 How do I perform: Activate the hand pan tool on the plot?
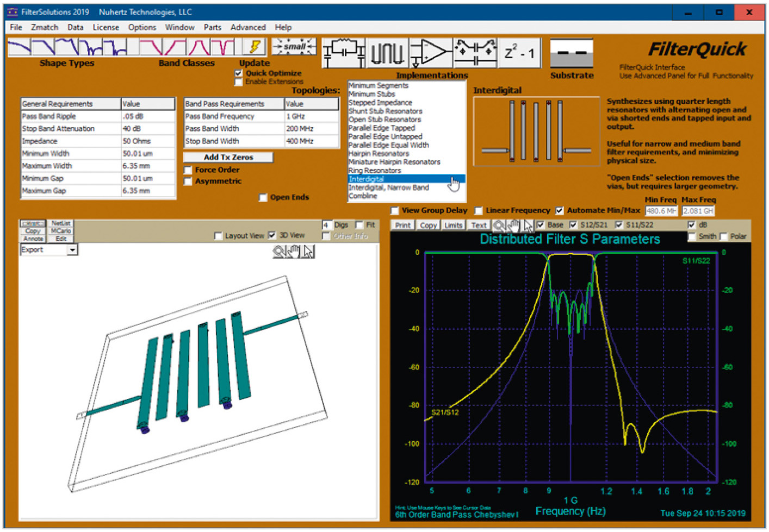(x=513, y=225)
